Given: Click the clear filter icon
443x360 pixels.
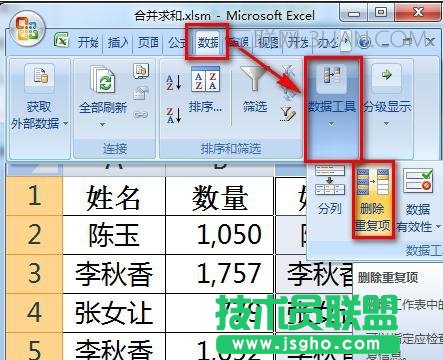Looking at the screenshot, I should coord(288,71).
